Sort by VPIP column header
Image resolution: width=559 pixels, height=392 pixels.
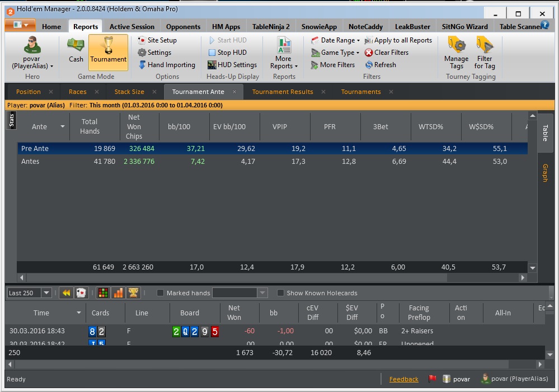pyautogui.click(x=280, y=127)
